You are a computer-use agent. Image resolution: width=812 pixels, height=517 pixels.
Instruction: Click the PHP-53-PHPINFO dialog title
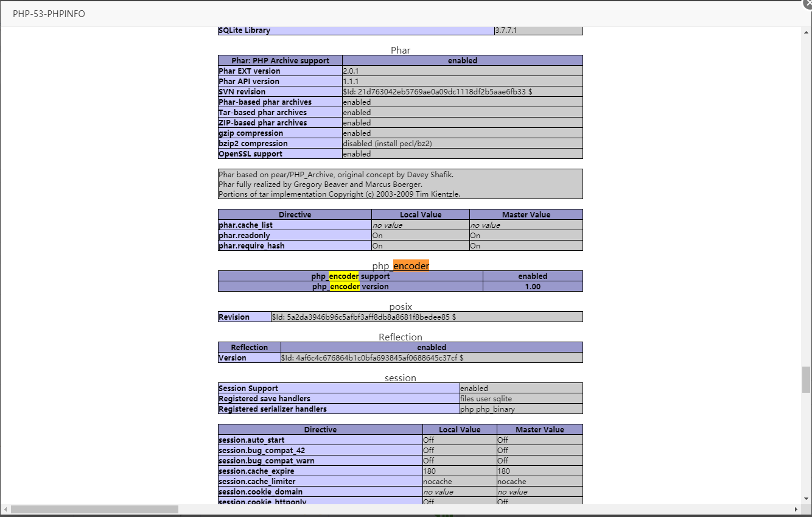click(x=49, y=13)
